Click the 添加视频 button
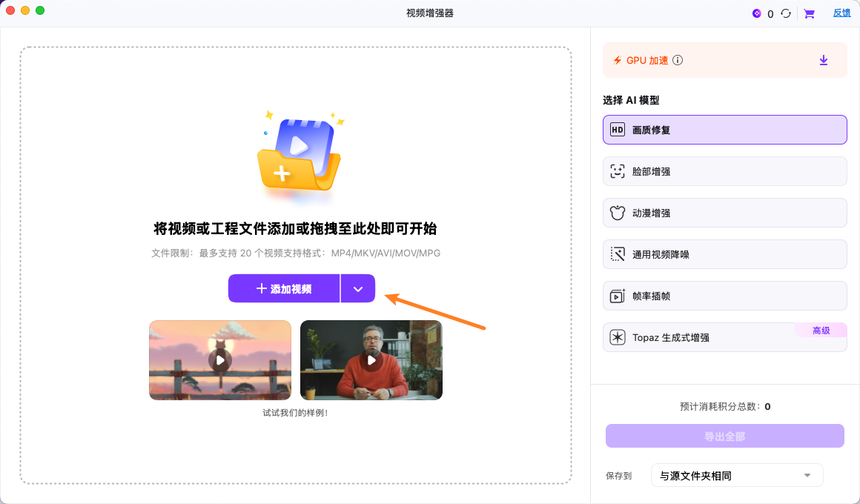 (x=284, y=288)
